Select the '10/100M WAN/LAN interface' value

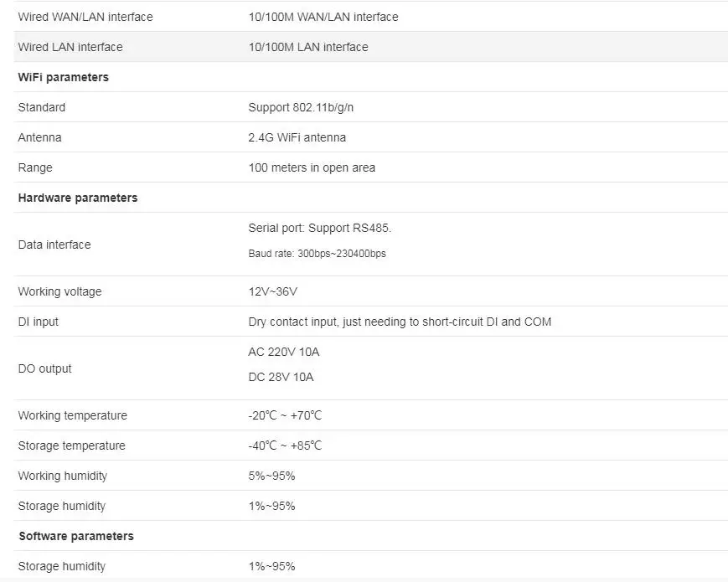(323, 17)
